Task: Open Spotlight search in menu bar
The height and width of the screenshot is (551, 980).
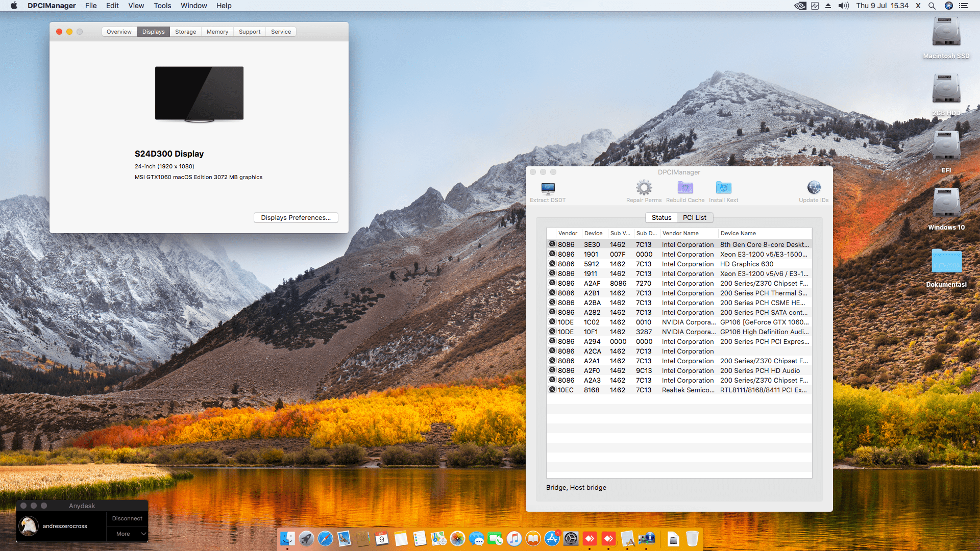Action: (932, 6)
